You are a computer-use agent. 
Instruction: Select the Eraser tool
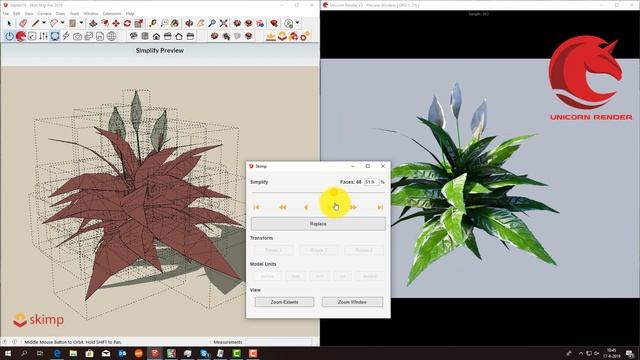(23, 23)
